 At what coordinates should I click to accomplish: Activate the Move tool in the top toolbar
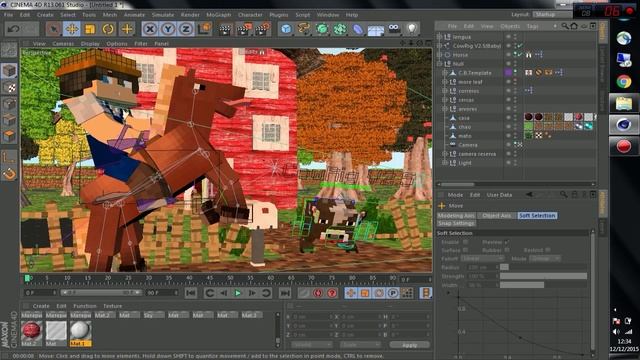(x=72, y=29)
